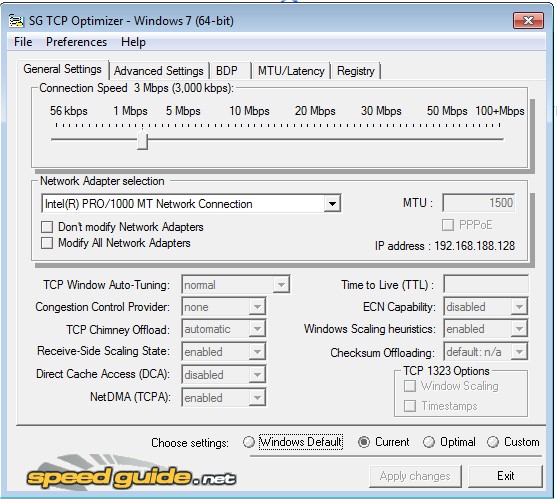Check Don't modify Network Adapters

click(47, 227)
